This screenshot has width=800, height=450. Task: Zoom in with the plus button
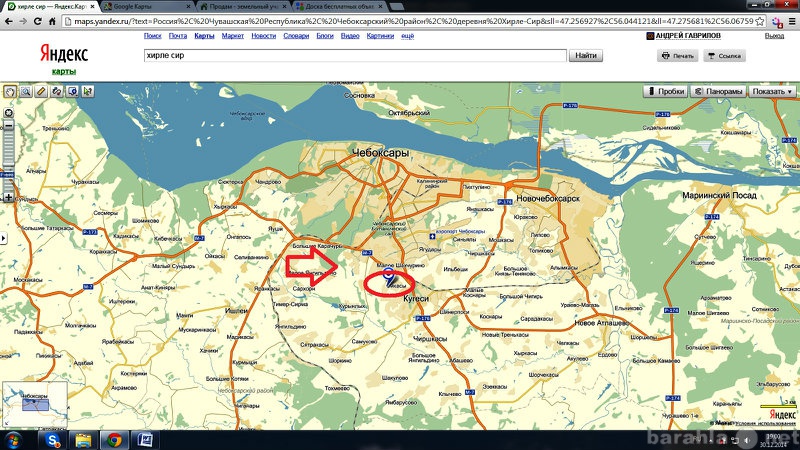pyautogui.click(x=8, y=197)
